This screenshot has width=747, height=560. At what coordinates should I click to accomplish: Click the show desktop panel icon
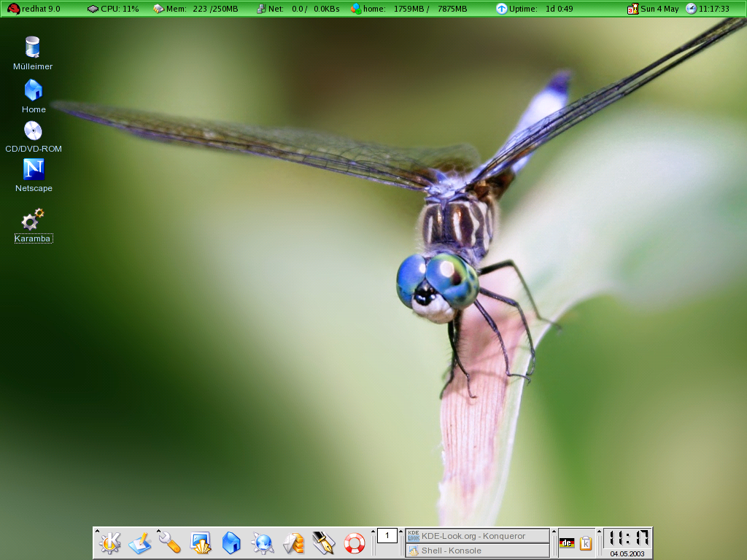tap(201, 543)
